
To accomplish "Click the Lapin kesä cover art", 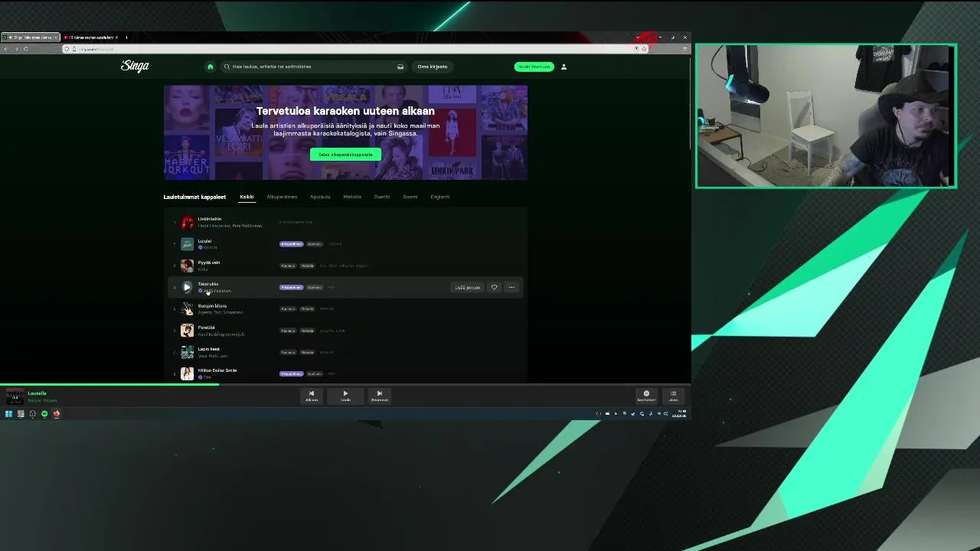I will tap(187, 352).
